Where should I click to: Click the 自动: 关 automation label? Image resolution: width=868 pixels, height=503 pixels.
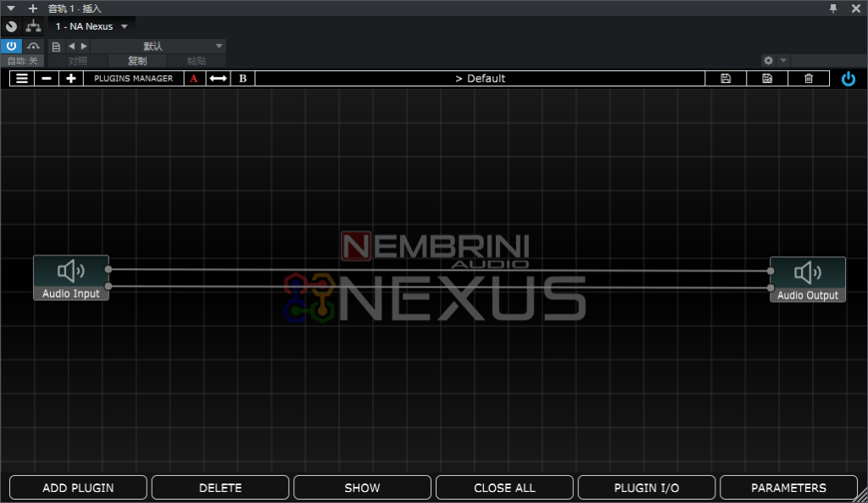coord(22,61)
